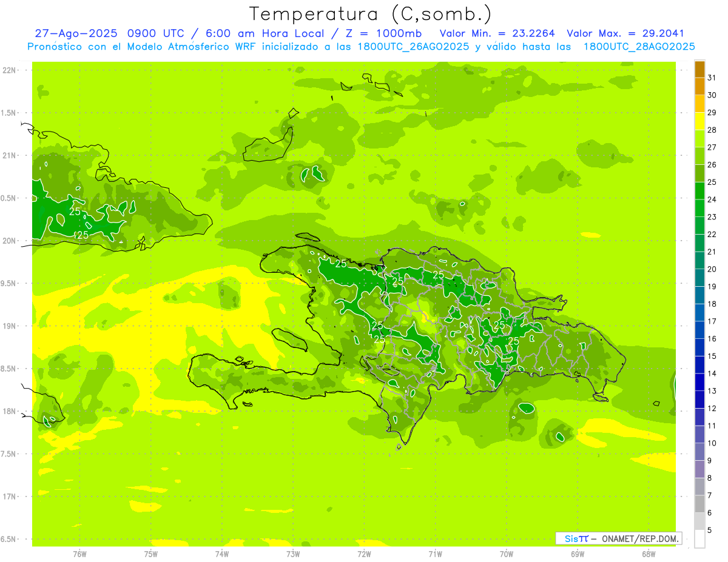The width and height of the screenshot is (728, 562).
Task: Click the legend value 24
Action: click(x=712, y=199)
